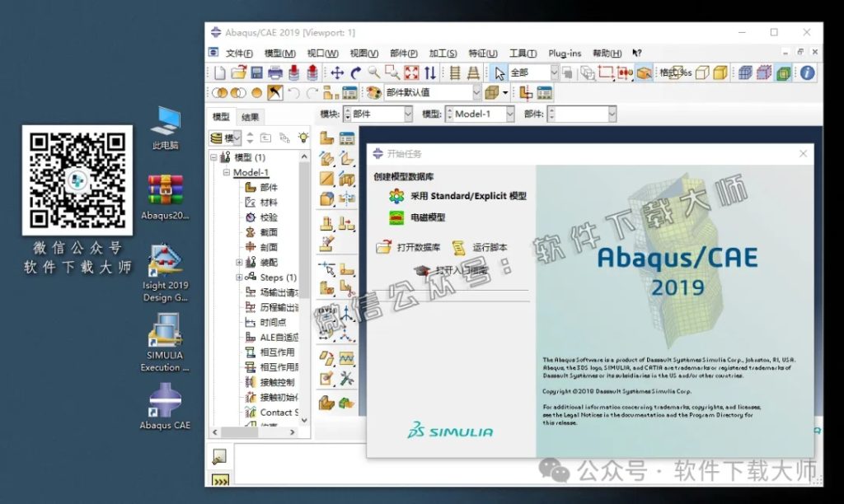The height and width of the screenshot is (504, 844).
Task: Toggle the arrow cursor selection tool
Action: tap(499, 72)
